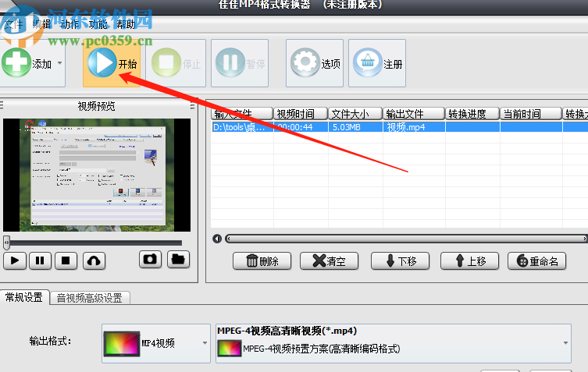588x372 pixels.
Task: Open the snapshot folder icon
Action: click(178, 260)
